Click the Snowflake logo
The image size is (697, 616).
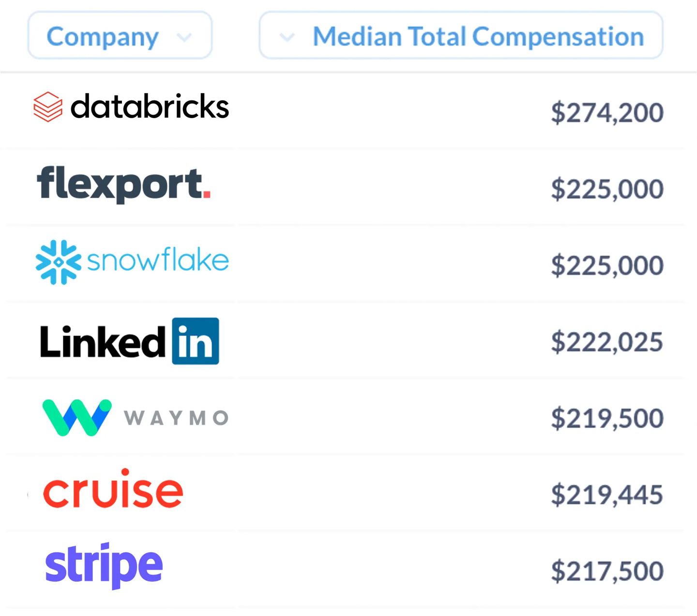(x=132, y=262)
